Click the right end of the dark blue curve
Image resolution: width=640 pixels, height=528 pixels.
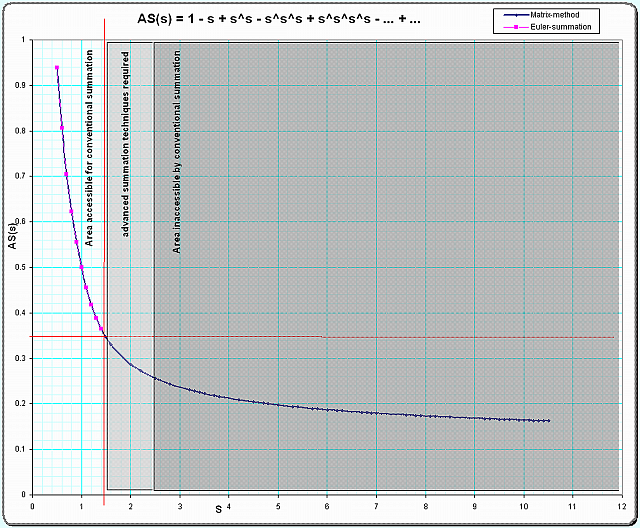pos(549,421)
